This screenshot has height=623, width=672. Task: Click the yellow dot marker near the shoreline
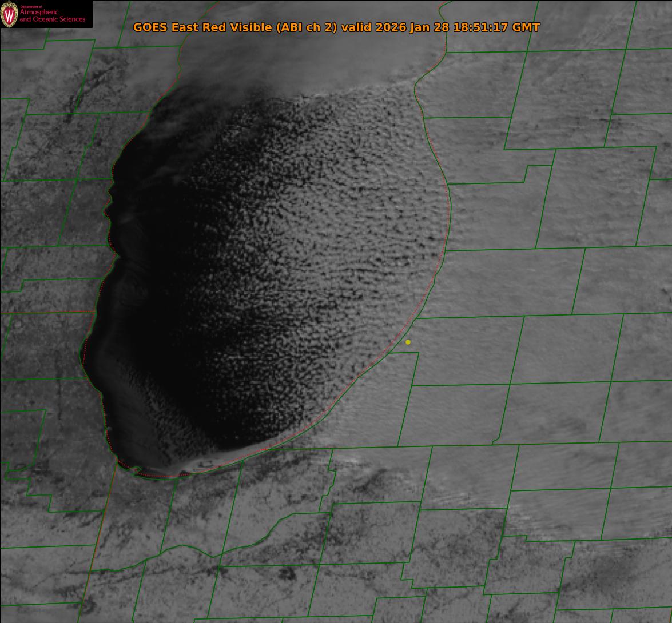(408, 342)
